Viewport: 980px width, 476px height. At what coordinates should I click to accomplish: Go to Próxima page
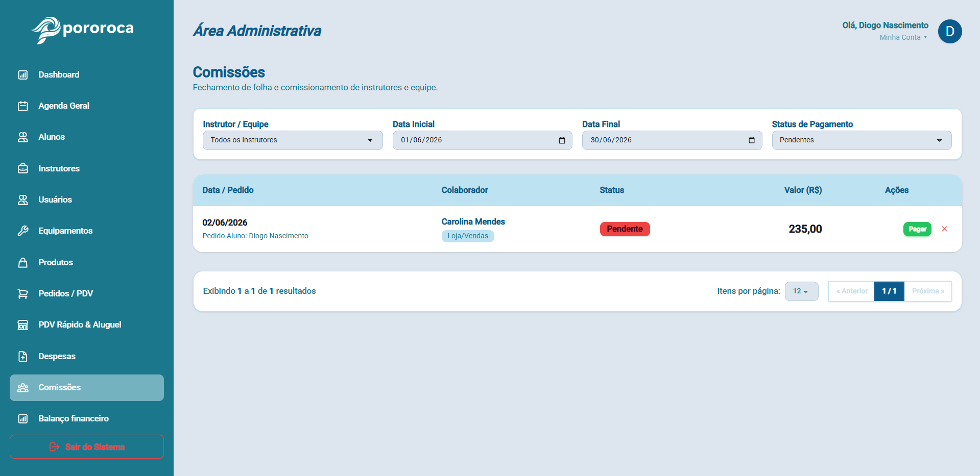(x=928, y=291)
